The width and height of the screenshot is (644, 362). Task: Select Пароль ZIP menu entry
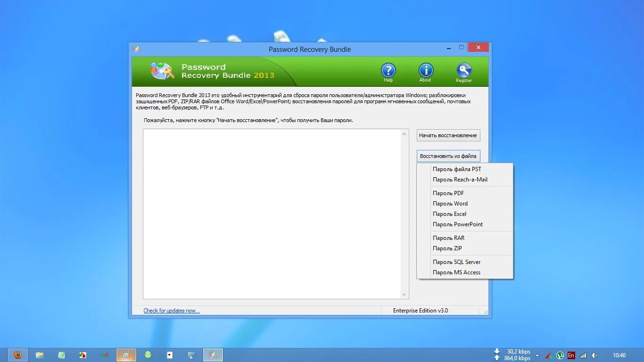click(465, 248)
